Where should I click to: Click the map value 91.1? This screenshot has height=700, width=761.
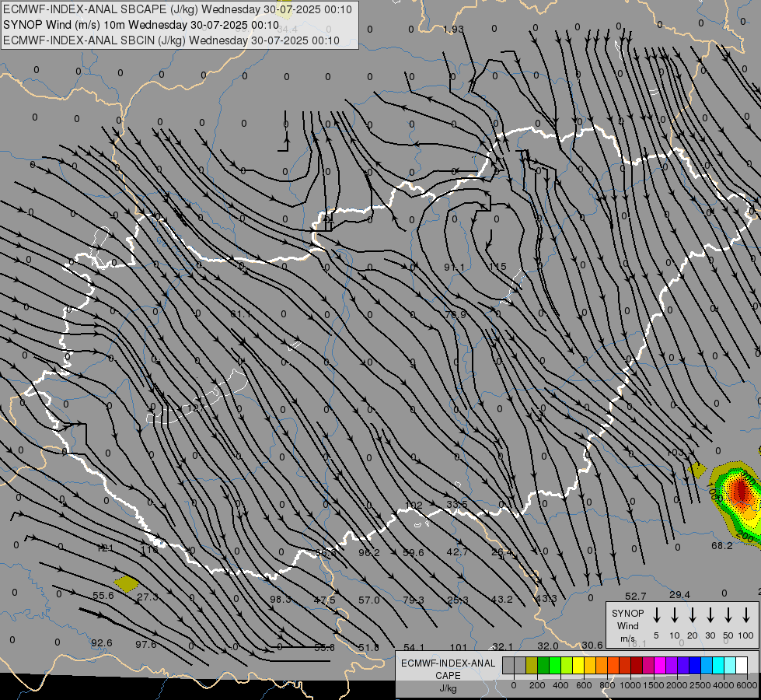click(454, 268)
